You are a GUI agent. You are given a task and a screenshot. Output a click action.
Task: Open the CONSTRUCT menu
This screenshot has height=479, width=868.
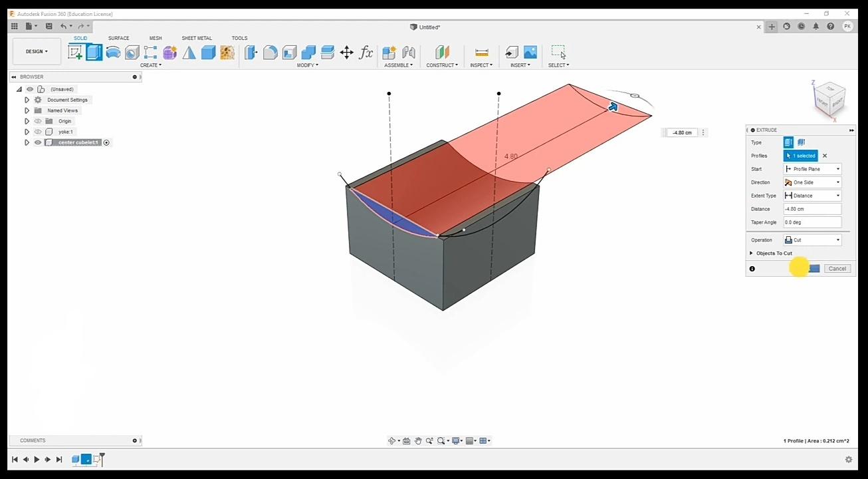pos(442,65)
